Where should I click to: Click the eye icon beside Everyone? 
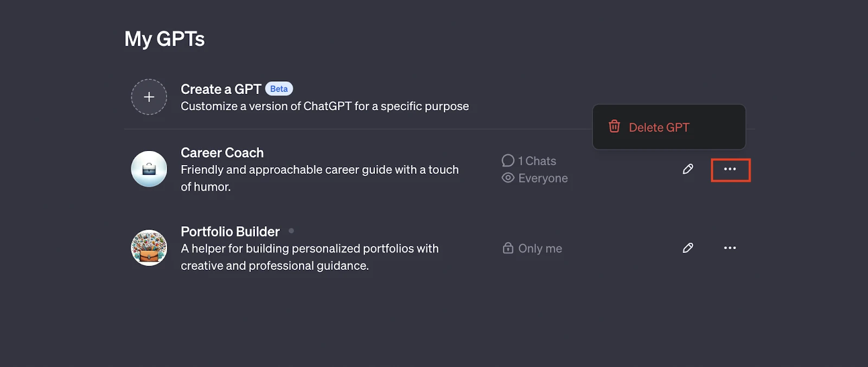(508, 178)
